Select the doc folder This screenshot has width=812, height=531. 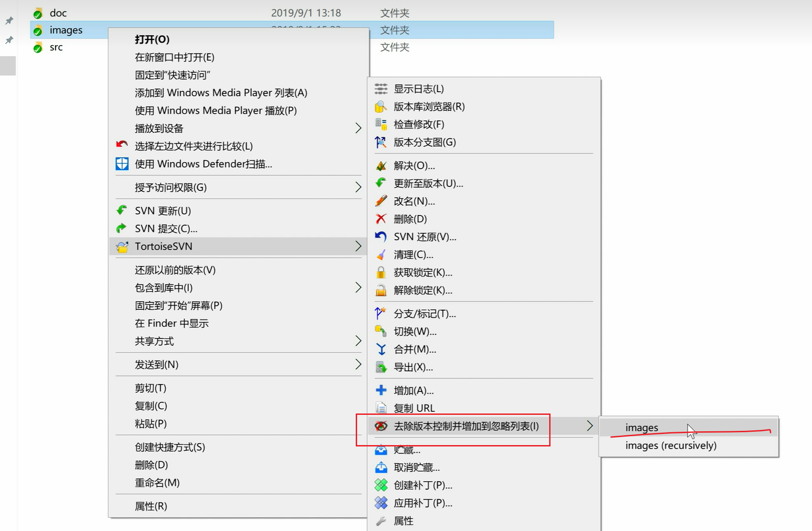(58, 13)
